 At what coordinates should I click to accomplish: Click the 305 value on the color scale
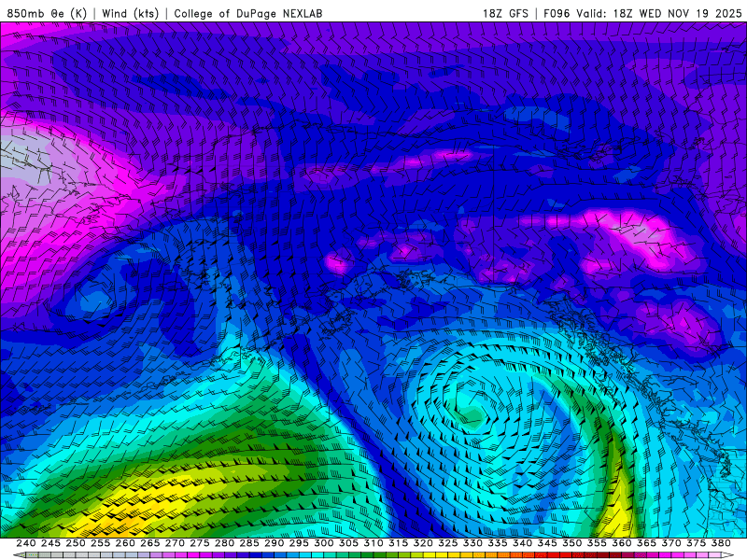click(348, 543)
